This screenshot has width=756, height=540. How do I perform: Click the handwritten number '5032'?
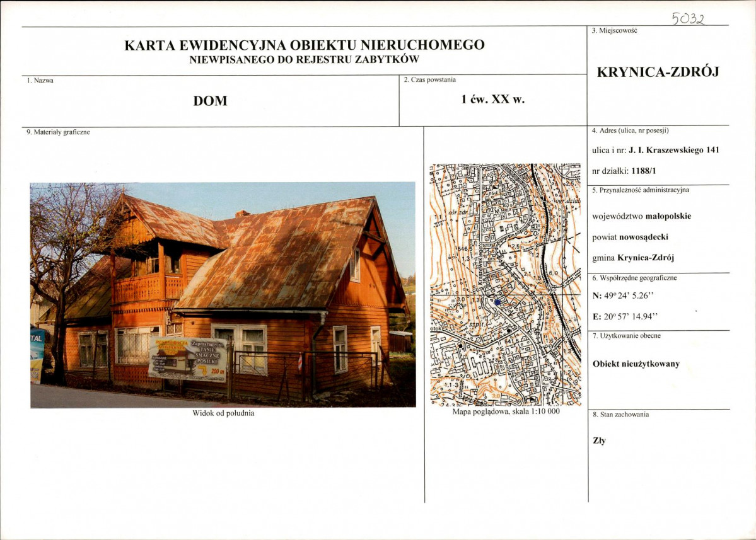[689, 18]
